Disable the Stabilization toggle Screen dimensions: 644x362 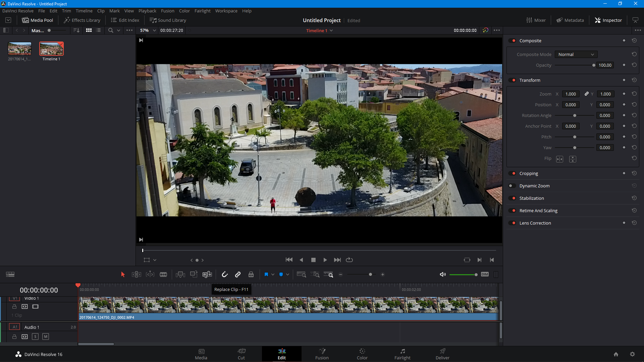pos(512,198)
